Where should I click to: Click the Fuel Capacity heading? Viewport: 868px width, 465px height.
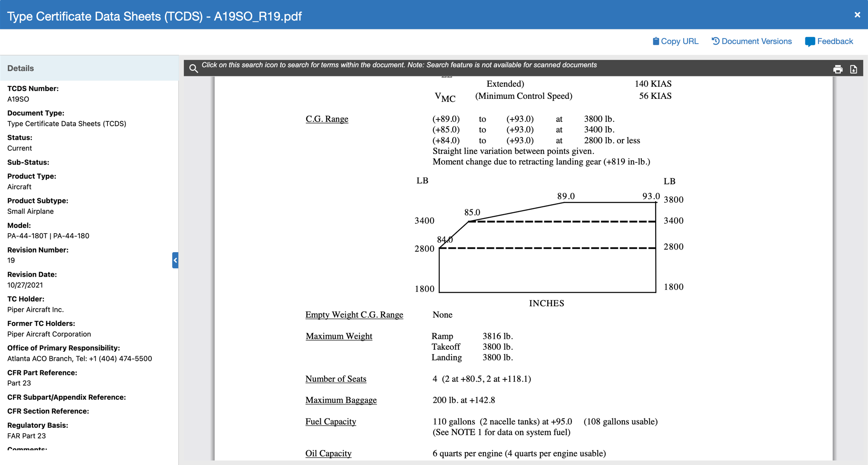pos(331,421)
